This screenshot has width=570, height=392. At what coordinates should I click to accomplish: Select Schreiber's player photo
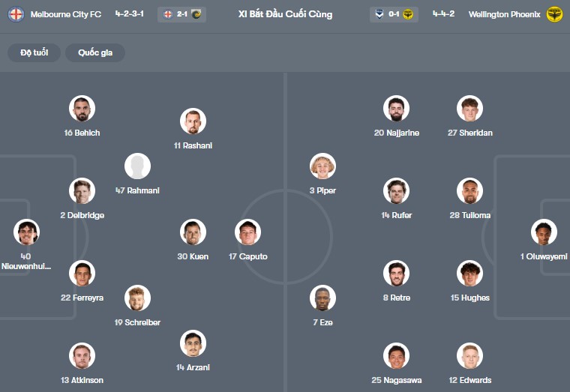click(x=137, y=298)
